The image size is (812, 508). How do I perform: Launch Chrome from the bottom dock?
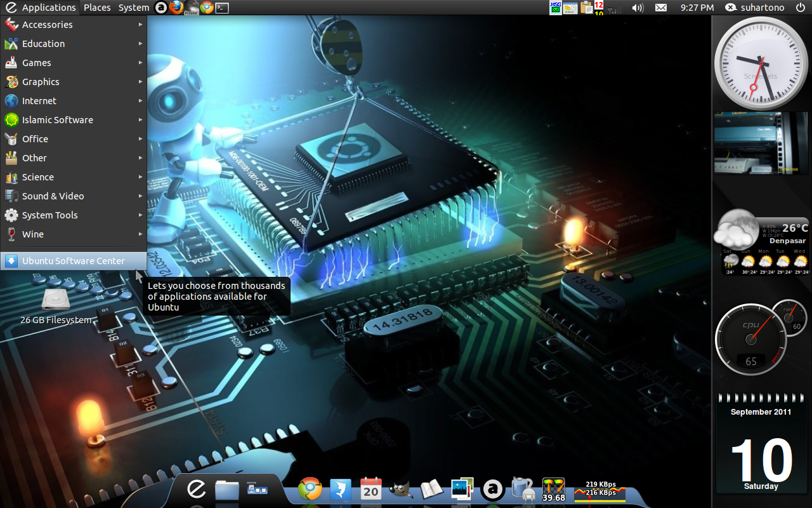pos(310,489)
